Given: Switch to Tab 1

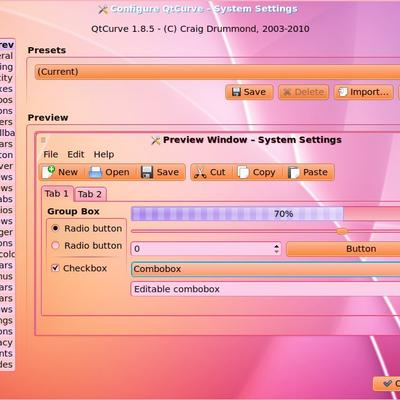Looking at the screenshot, I should click(57, 194).
